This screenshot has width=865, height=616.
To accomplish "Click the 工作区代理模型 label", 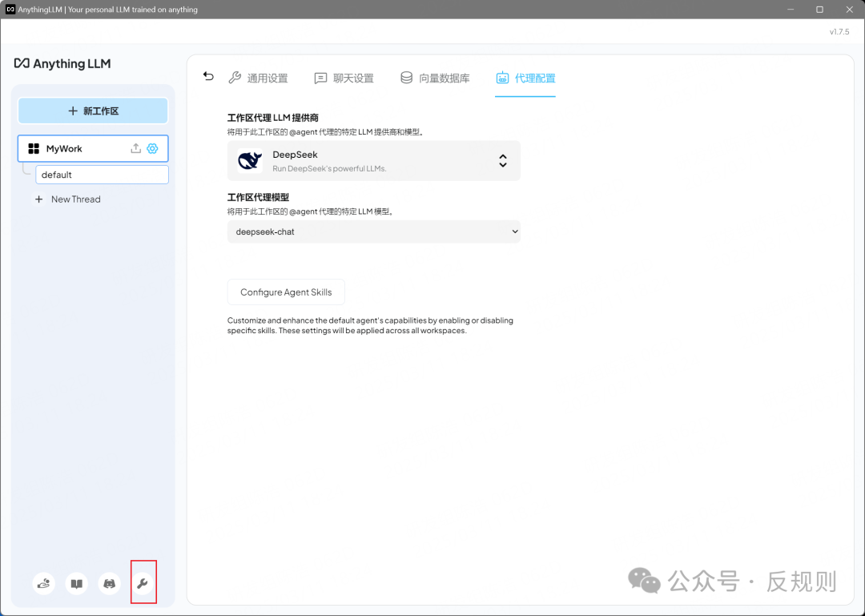I will click(258, 197).
